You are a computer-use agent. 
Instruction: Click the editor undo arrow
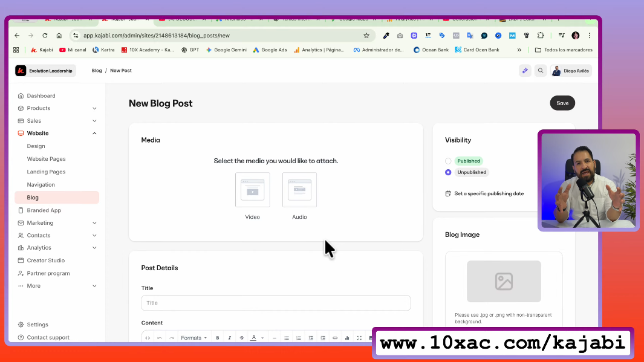pos(160,338)
